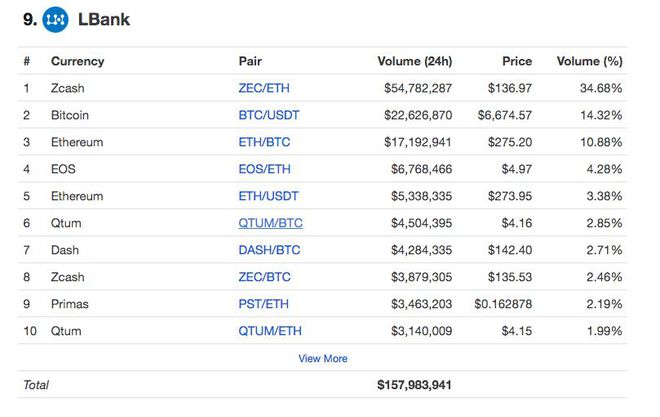
Task: Open the BTC/USDT pair link
Action: pos(269,115)
